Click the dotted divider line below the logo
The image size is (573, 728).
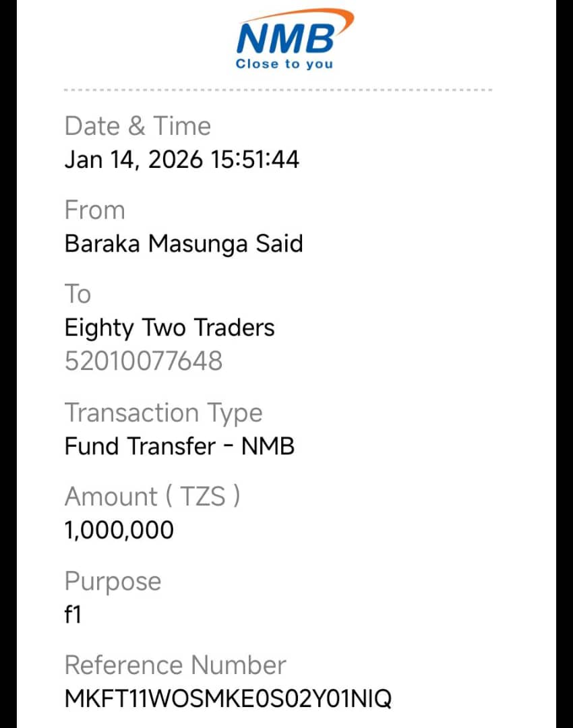278,90
